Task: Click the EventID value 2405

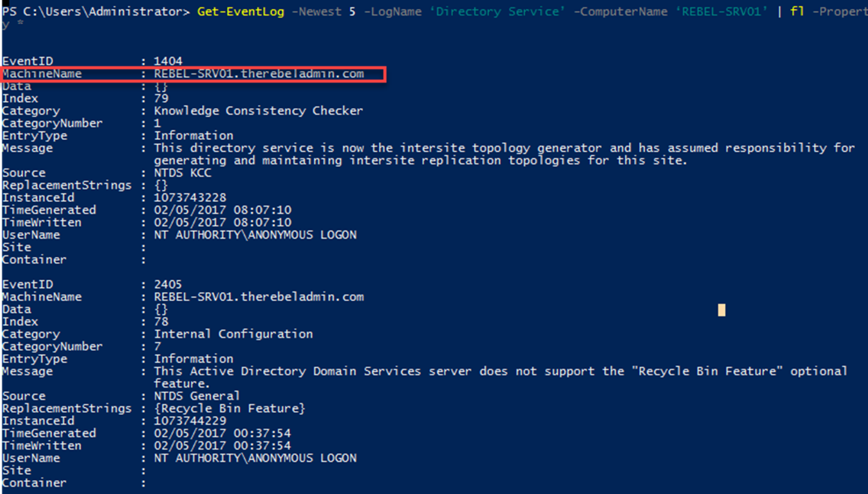Action: pos(168,284)
